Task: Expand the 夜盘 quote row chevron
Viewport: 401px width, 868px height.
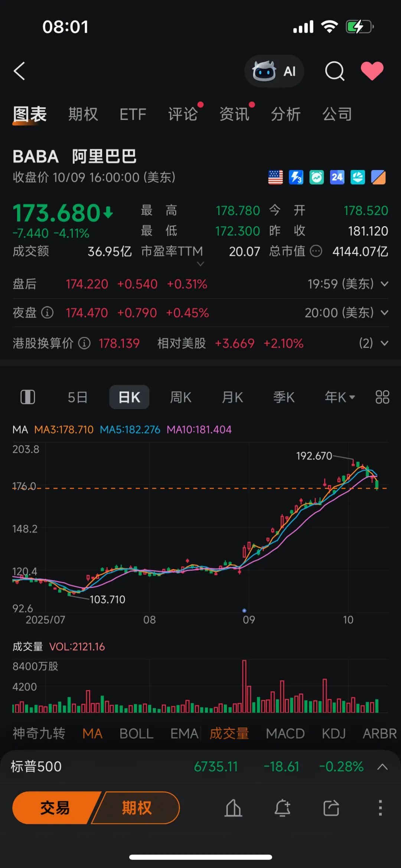Action: pyautogui.click(x=385, y=313)
